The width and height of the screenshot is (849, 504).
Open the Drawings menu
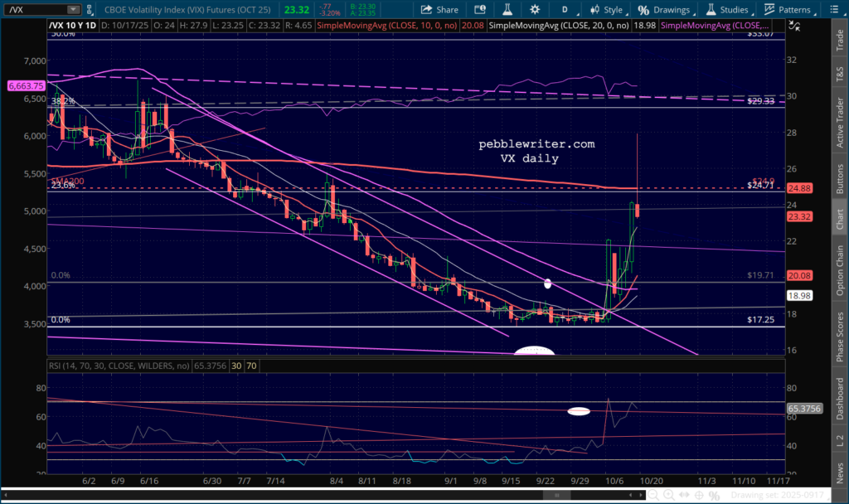click(664, 10)
